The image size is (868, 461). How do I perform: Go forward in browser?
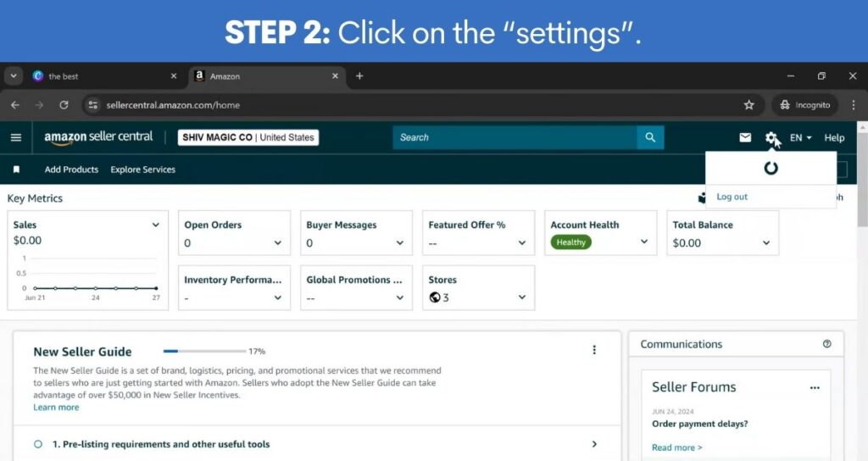pyautogui.click(x=39, y=104)
